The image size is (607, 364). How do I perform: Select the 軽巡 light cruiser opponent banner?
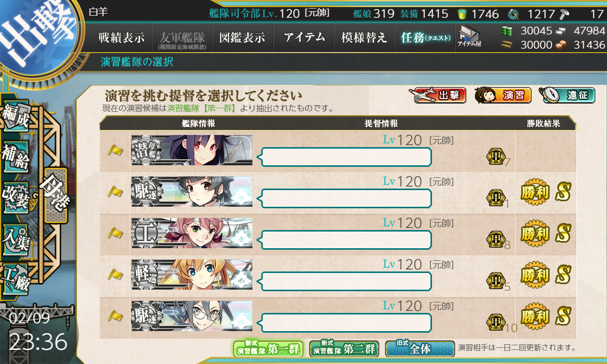pos(192,275)
